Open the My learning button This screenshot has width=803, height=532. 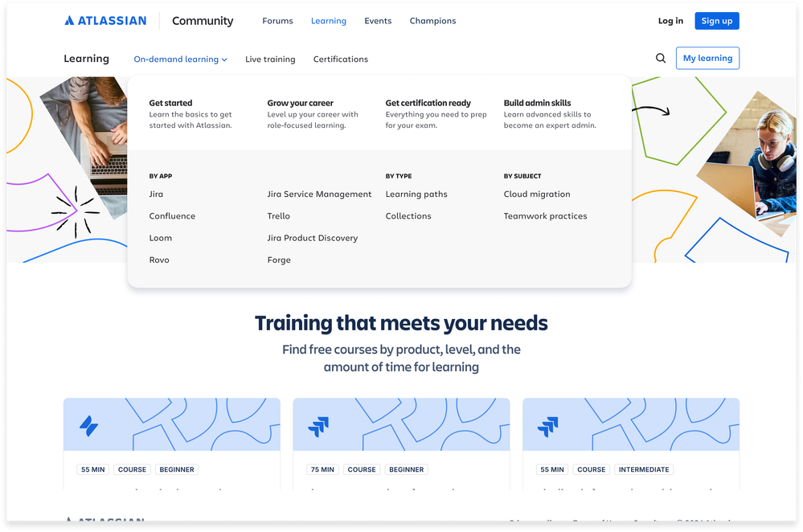coord(707,59)
